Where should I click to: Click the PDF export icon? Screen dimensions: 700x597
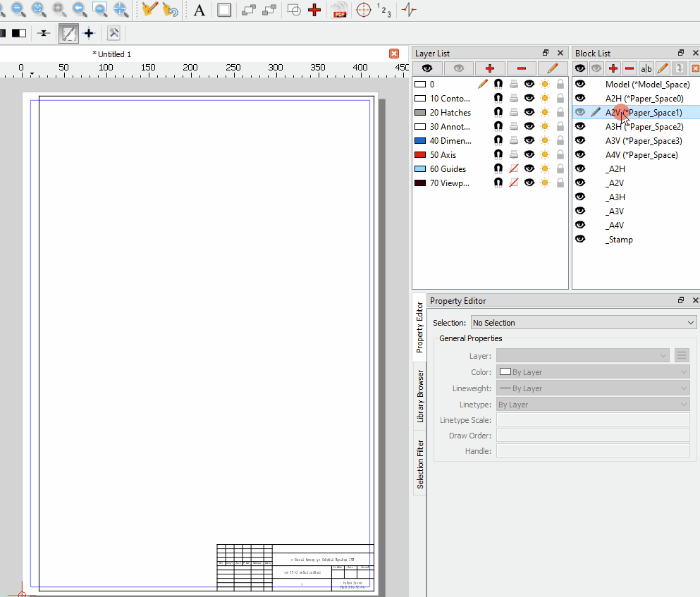340,10
